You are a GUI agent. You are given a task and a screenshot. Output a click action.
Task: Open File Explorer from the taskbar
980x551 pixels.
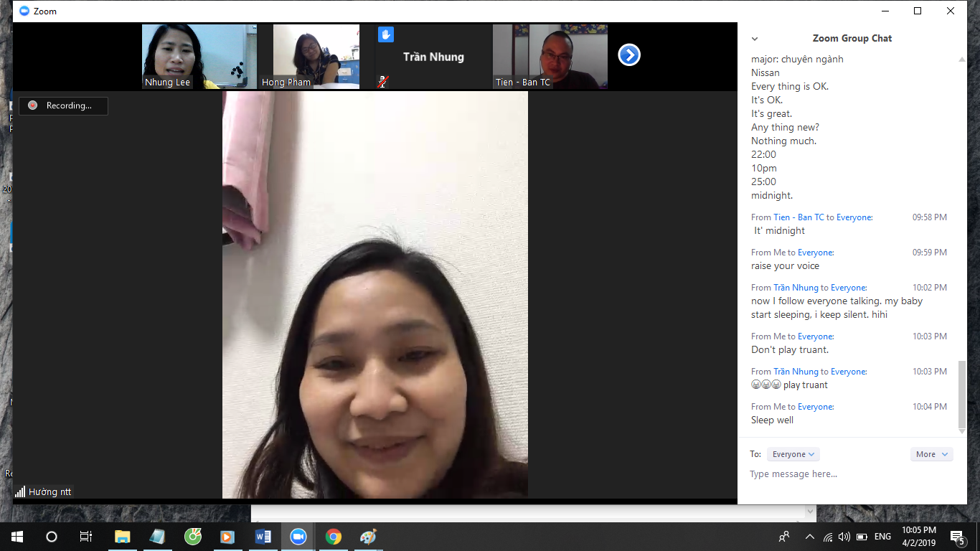123,537
